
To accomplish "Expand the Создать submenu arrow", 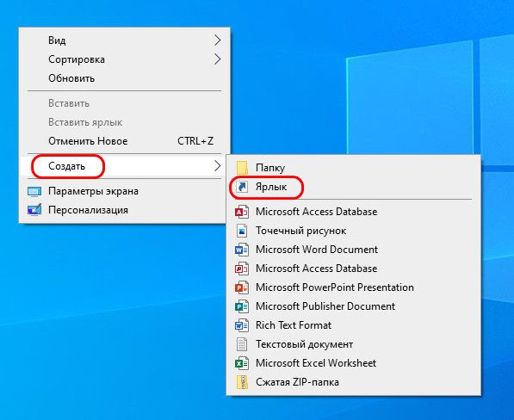I will [217, 166].
